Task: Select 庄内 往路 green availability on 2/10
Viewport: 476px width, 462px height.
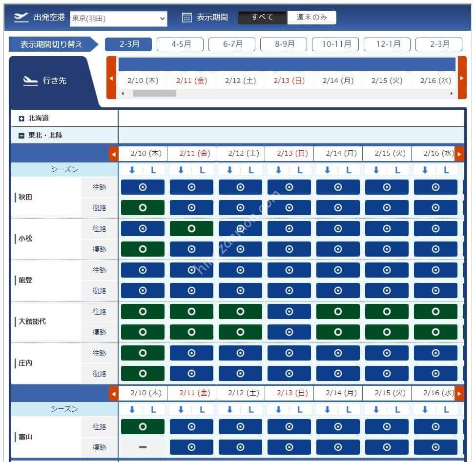Action: pyautogui.click(x=143, y=353)
